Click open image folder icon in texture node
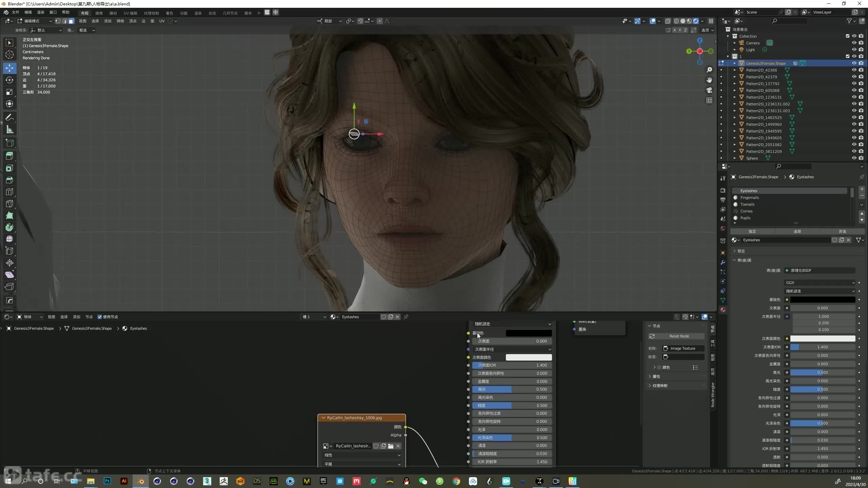 pos(391,446)
